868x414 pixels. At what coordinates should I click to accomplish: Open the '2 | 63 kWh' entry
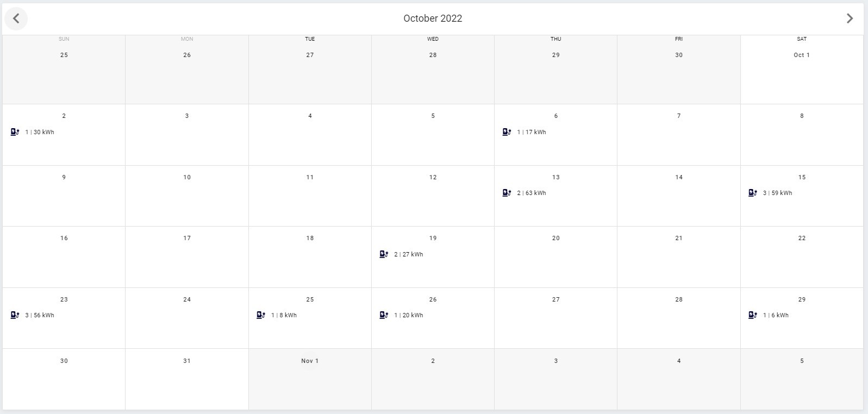click(x=532, y=193)
